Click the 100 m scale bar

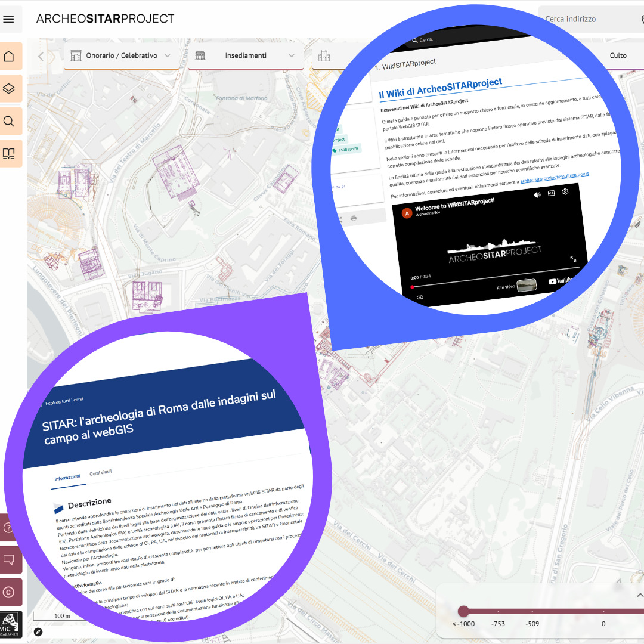(x=61, y=615)
